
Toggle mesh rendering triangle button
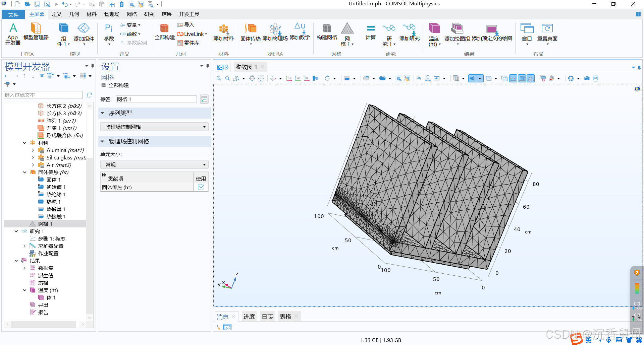531,78
